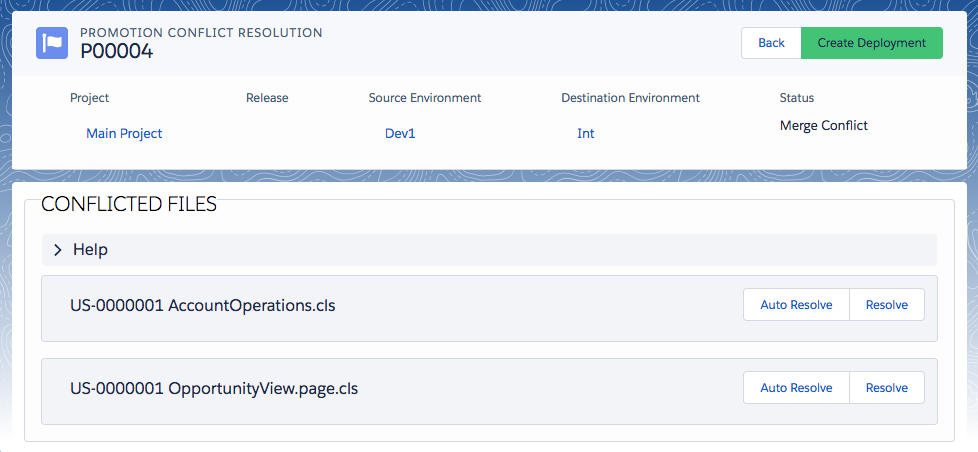The width and height of the screenshot is (978, 452).
Task: Resolve the OpportunityView.page.cls conflict manually
Action: pyautogui.click(x=886, y=388)
